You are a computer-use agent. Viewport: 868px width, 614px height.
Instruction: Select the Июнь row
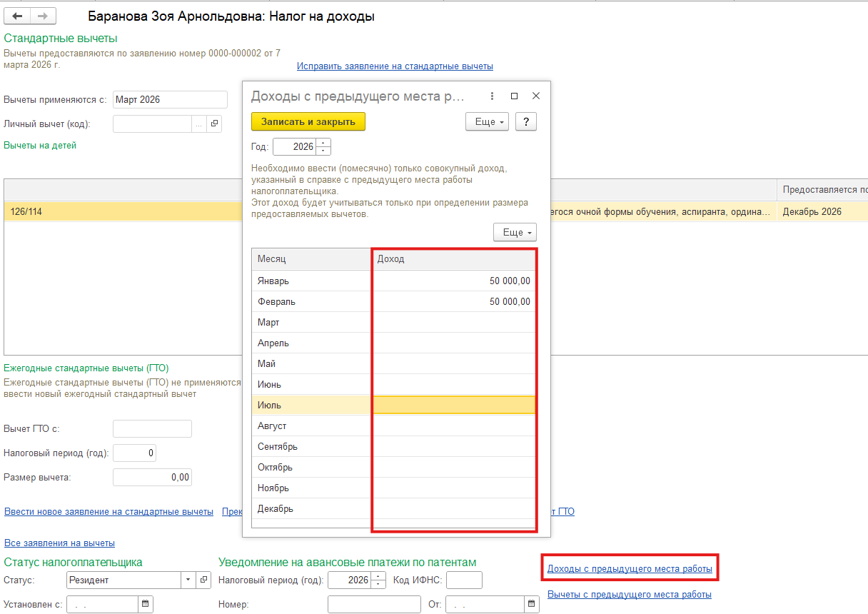point(394,384)
